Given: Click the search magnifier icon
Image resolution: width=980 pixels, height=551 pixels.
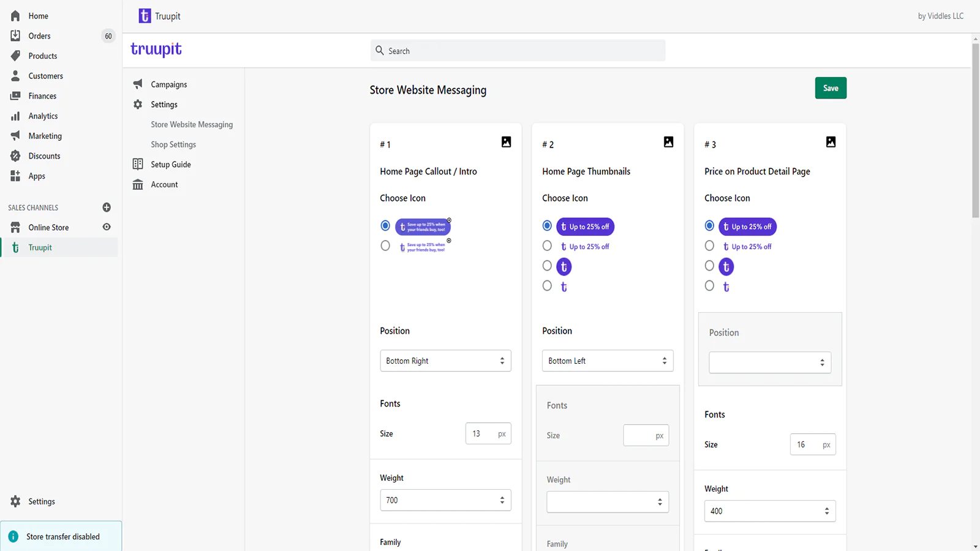Looking at the screenshot, I should tap(380, 51).
